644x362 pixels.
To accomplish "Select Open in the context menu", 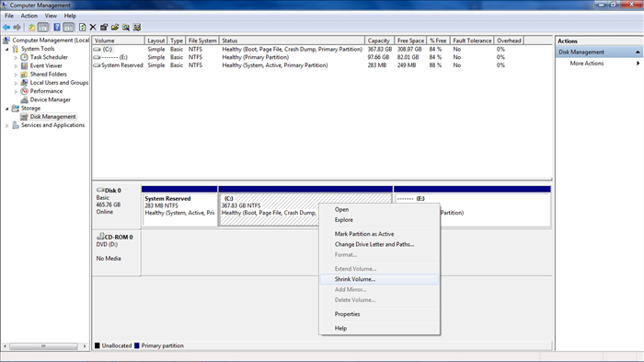I will 379,209.
